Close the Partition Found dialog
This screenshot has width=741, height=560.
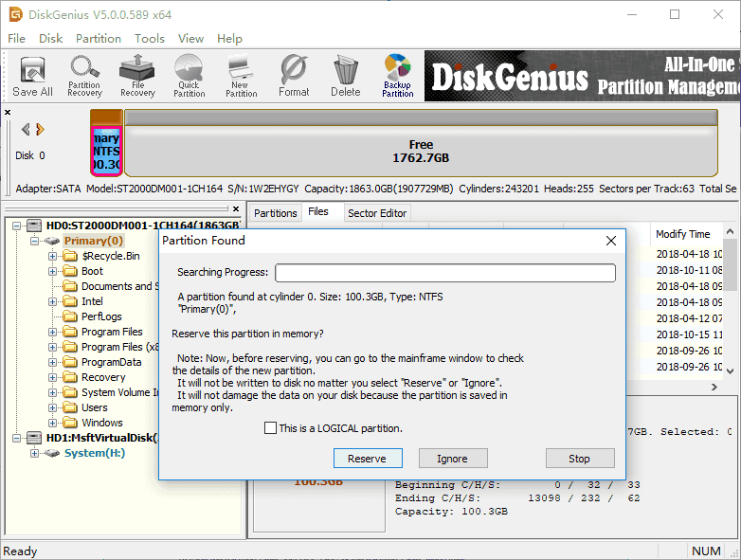(x=611, y=241)
